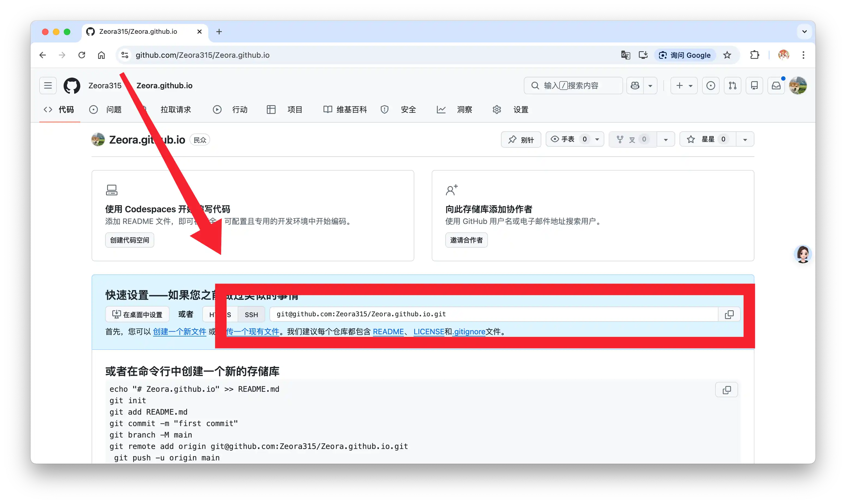The width and height of the screenshot is (846, 504).
Task: Expand the fork options dropdown arrow
Action: [x=666, y=139]
